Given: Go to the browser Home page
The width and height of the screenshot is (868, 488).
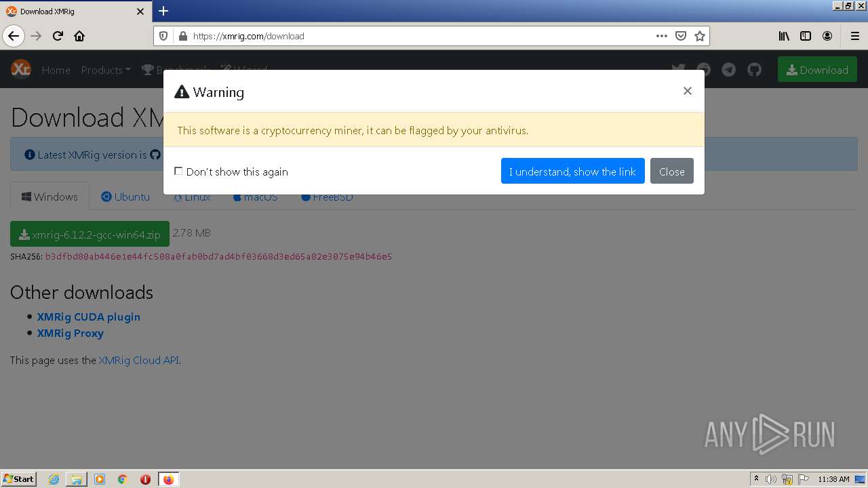Looking at the screenshot, I should click(x=79, y=36).
